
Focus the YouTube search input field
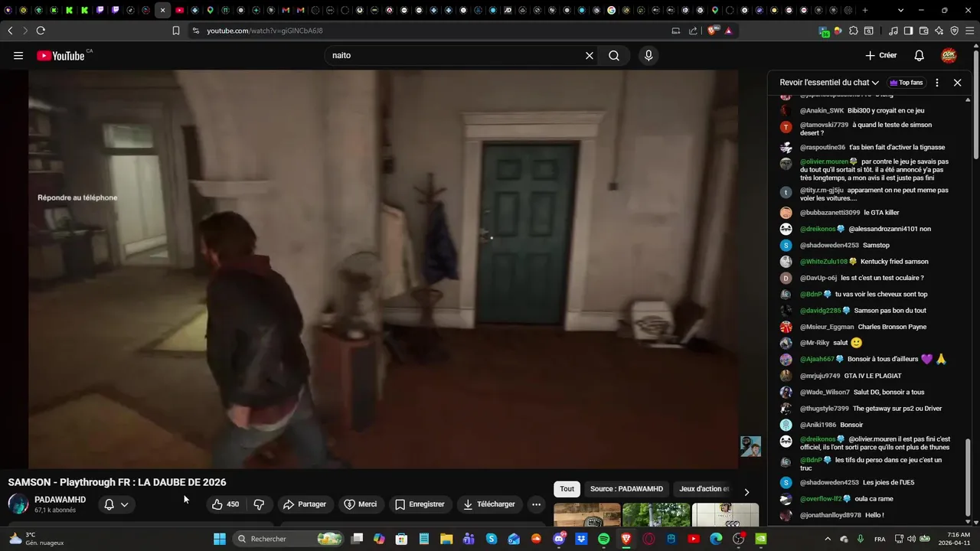(456, 55)
